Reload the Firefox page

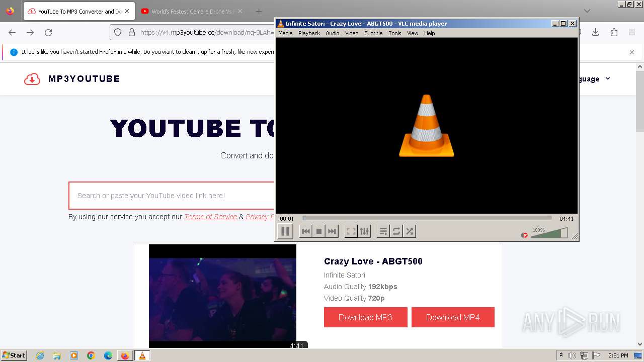tap(48, 32)
